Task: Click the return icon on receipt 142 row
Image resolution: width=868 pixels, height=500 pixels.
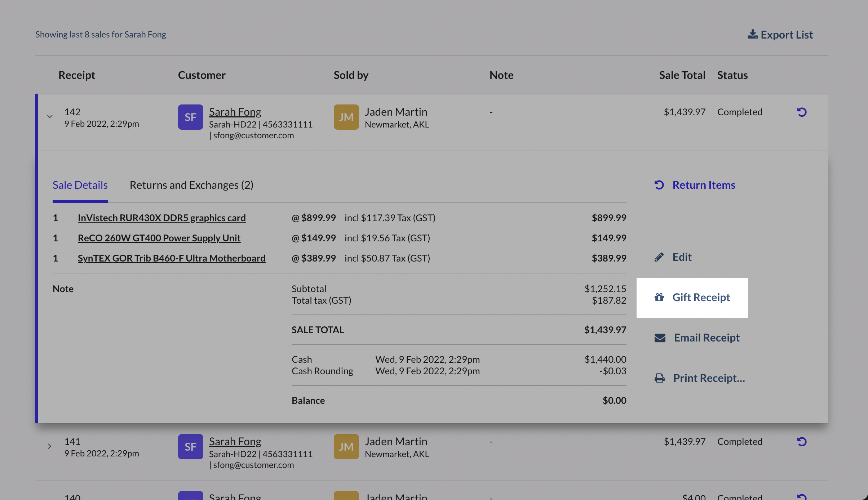Action: click(x=802, y=112)
